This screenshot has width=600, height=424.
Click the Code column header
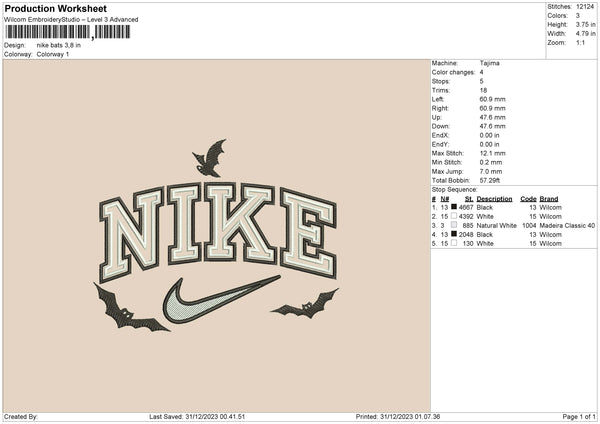528,199
